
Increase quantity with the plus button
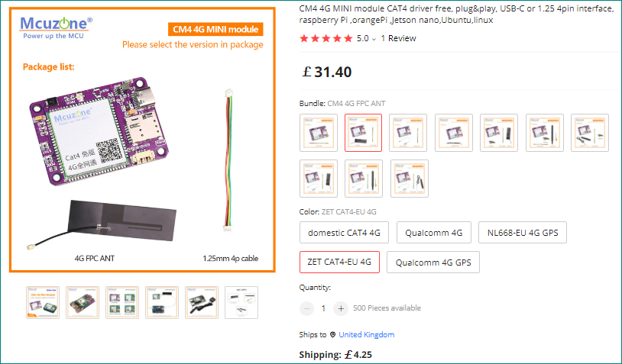tap(341, 308)
